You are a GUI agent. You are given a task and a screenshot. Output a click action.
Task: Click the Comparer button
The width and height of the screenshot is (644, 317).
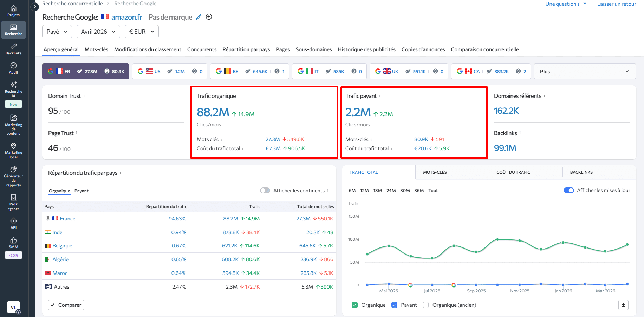tap(66, 305)
